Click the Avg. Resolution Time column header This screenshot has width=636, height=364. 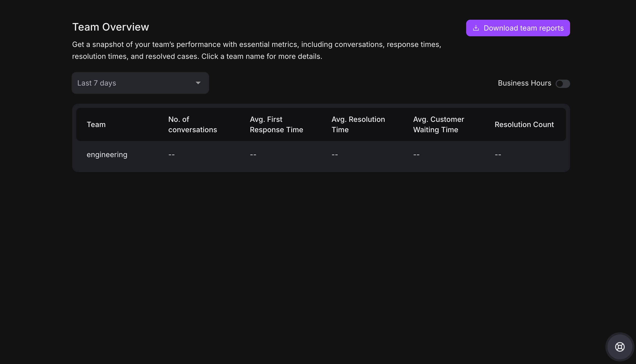[358, 124]
